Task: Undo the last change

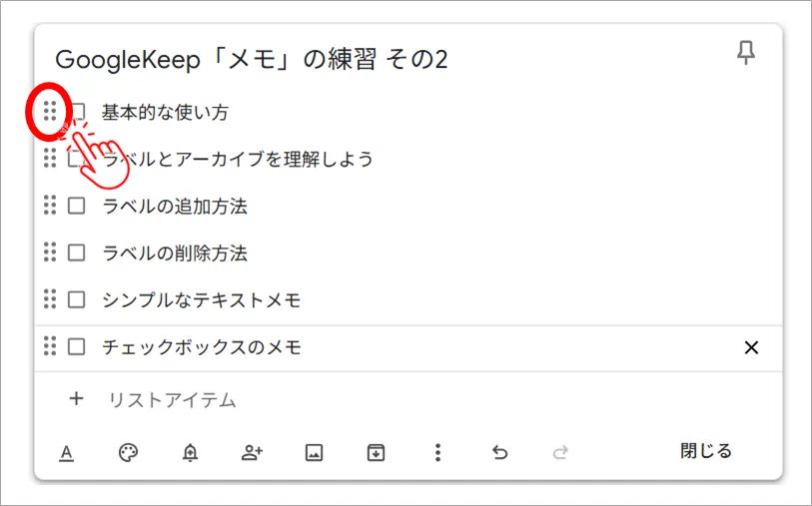Action: (499, 453)
